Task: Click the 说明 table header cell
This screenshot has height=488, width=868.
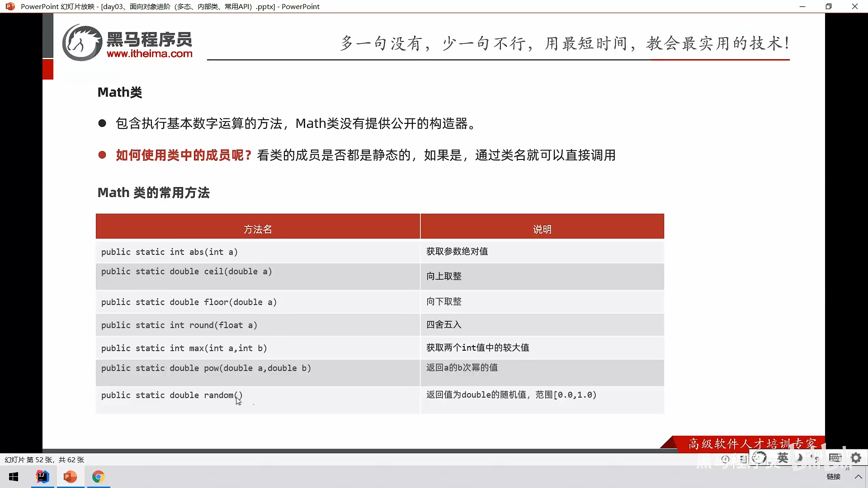Action: pos(542,229)
